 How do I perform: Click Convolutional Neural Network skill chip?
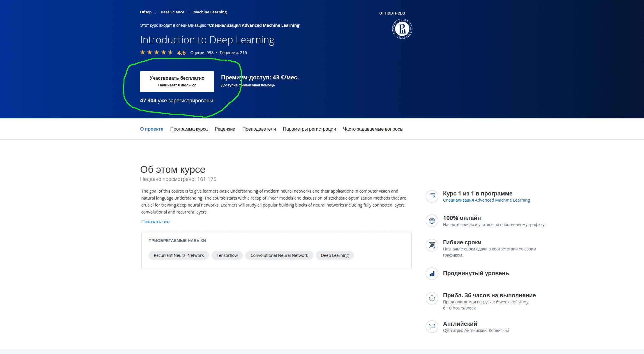click(x=279, y=255)
